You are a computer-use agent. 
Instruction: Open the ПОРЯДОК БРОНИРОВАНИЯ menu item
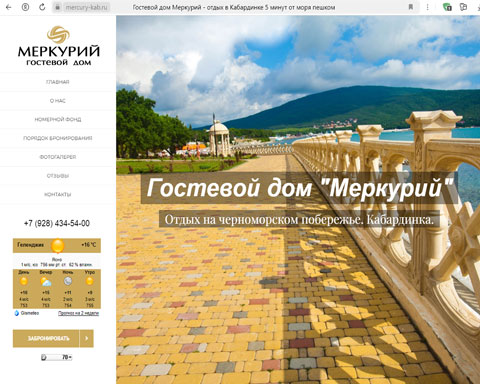58,138
